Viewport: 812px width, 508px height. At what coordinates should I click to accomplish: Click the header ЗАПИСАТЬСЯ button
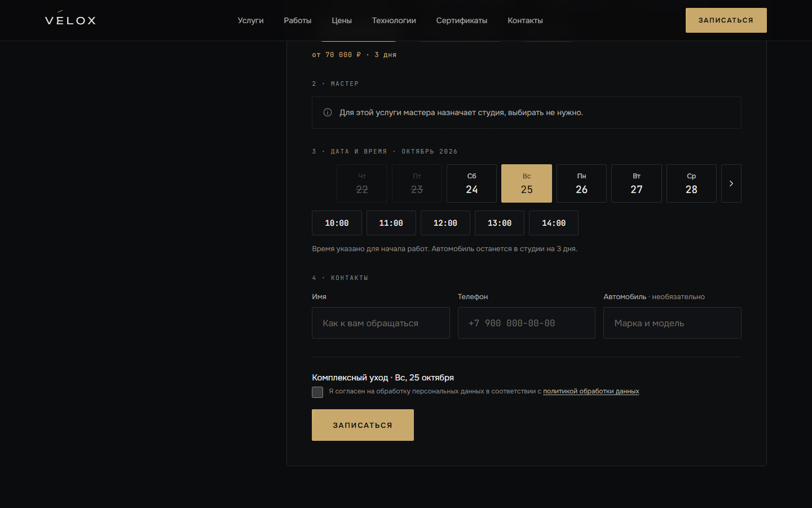tap(726, 20)
